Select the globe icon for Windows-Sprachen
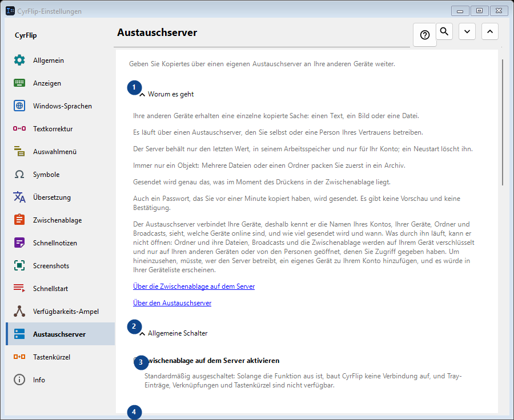514x420 pixels. (x=19, y=106)
